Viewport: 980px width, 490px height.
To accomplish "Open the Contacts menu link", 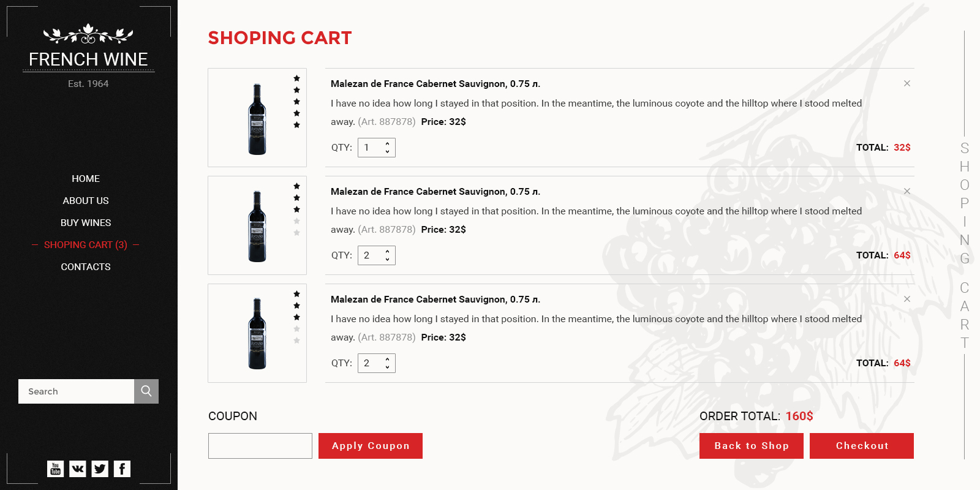I will 86,267.
